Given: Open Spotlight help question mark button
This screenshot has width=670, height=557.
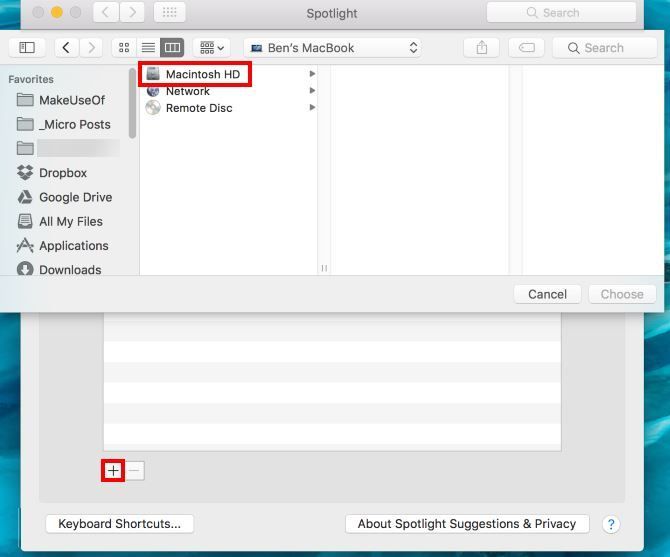Looking at the screenshot, I should pyautogui.click(x=611, y=524).
